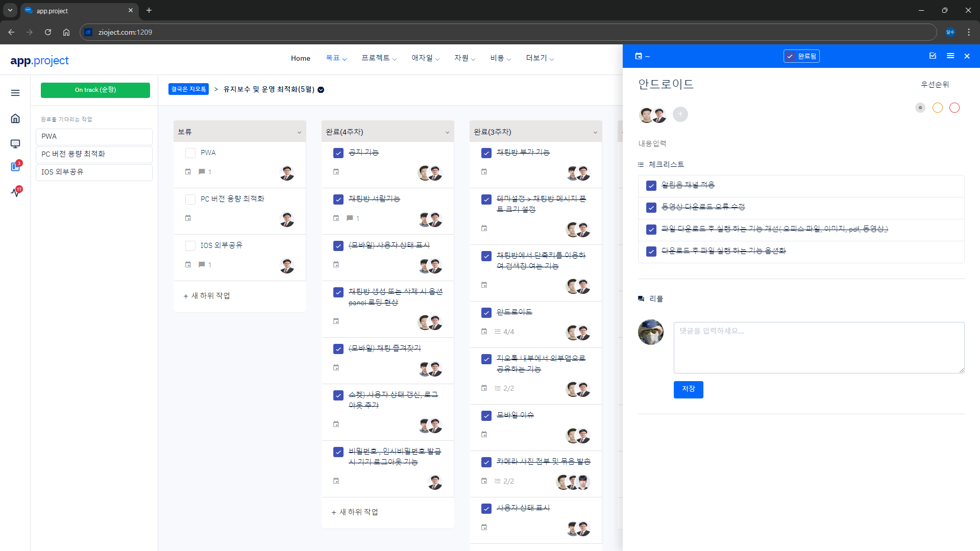Click the check-square icon in detail header
The height and width of the screenshot is (551, 980).
pyautogui.click(x=933, y=56)
